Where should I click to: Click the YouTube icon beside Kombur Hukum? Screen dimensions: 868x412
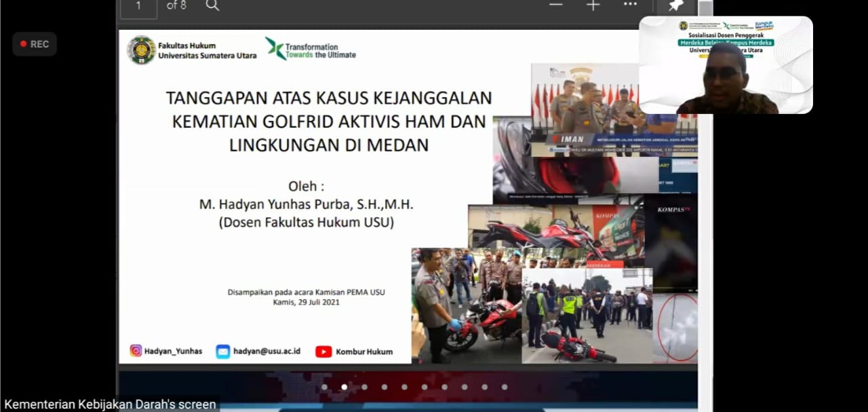point(323,352)
